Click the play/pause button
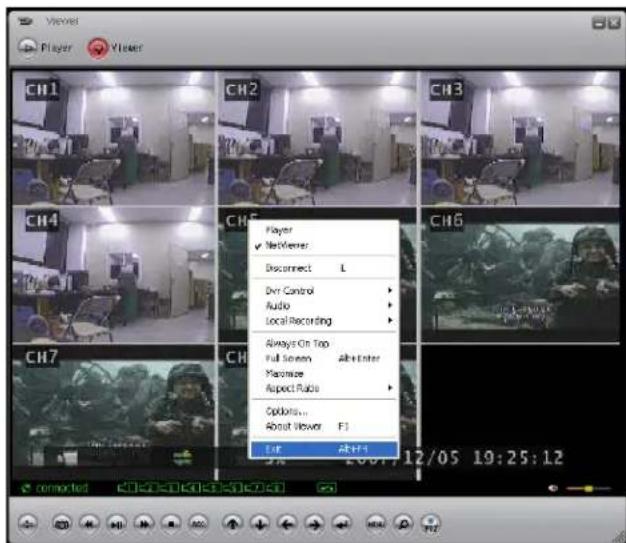Viewport: 626px width, 543px height. tap(116, 523)
